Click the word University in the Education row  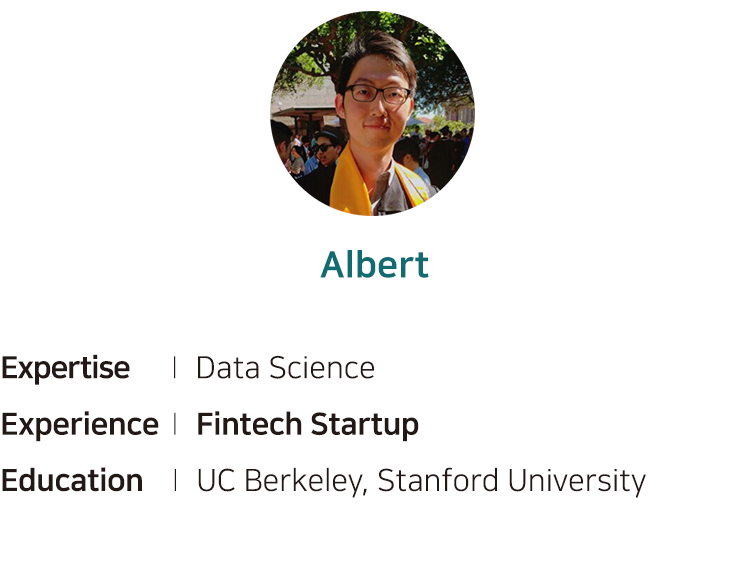pyautogui.click(x=577, y=481)
